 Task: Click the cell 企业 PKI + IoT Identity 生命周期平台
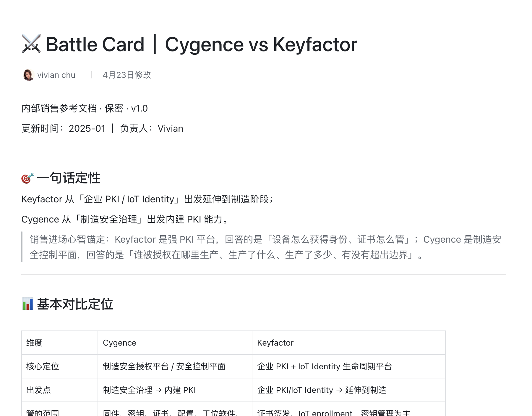(x=349, y=366)
